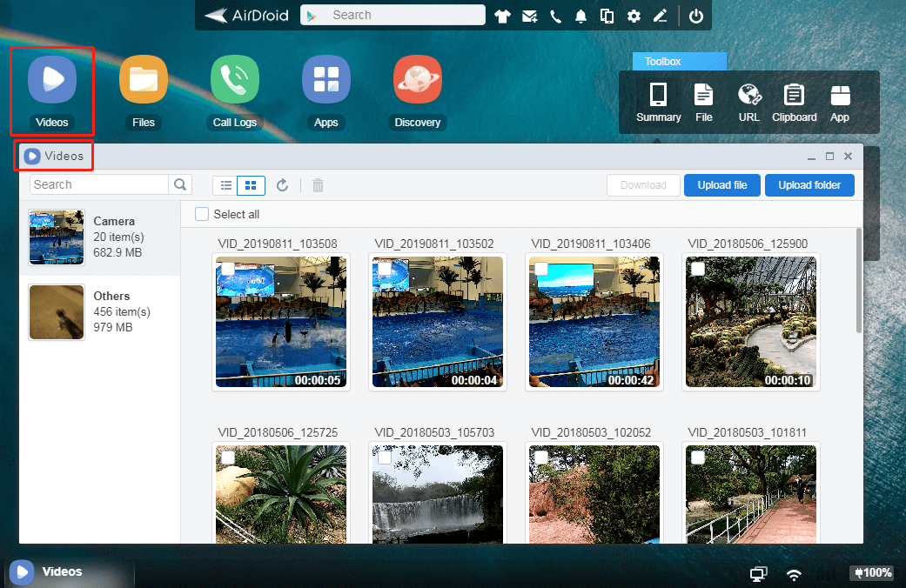The height and width of the screenshot is (588, 906).
Task: Open Clipboard tool in the Toolbox
Action: coord(794,102)
